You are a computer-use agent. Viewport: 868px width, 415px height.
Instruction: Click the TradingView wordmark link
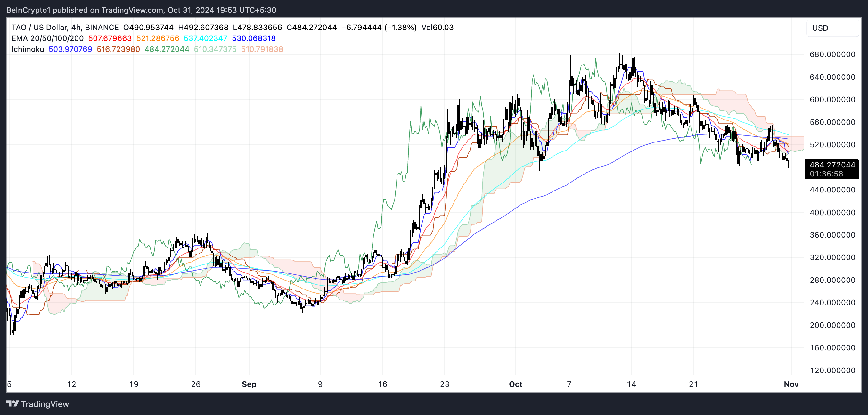pos(45,404)
